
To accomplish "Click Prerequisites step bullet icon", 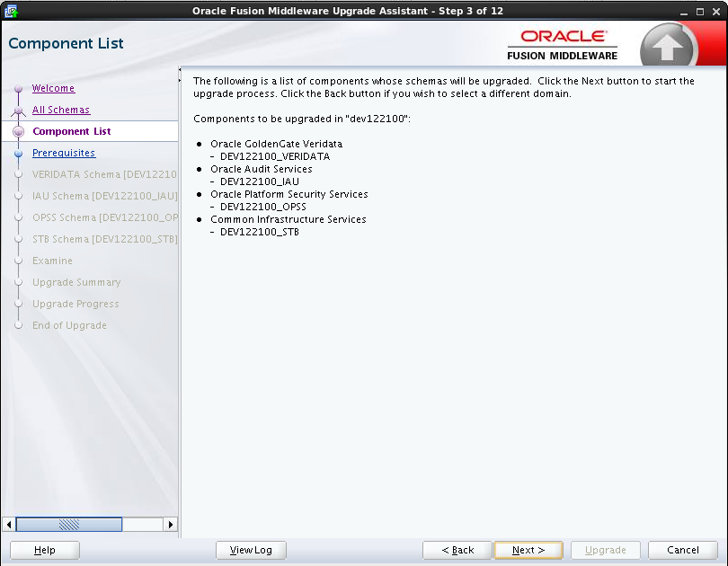I will (19, 154).
